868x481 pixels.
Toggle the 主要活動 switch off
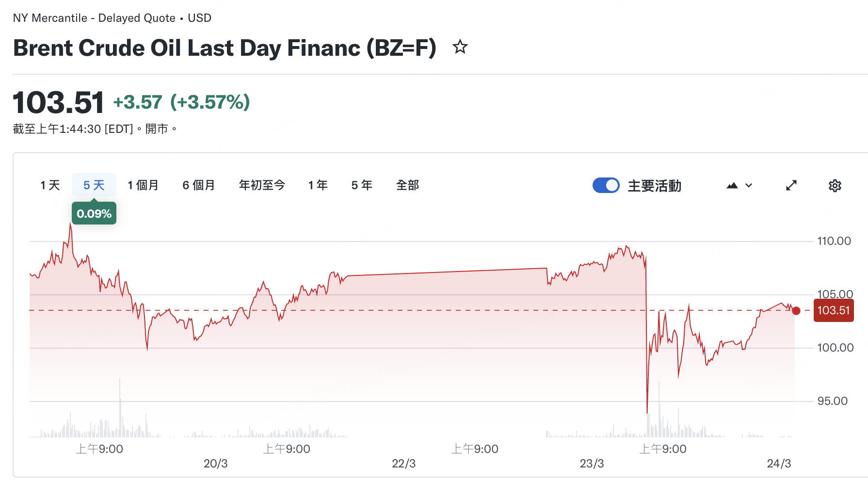point(606,185)
